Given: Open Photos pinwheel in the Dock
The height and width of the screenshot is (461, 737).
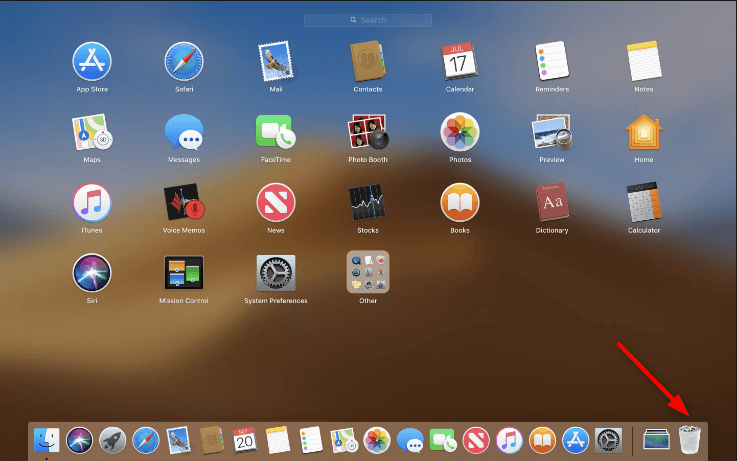Looking at the screenshot, I should click(377, 440).
